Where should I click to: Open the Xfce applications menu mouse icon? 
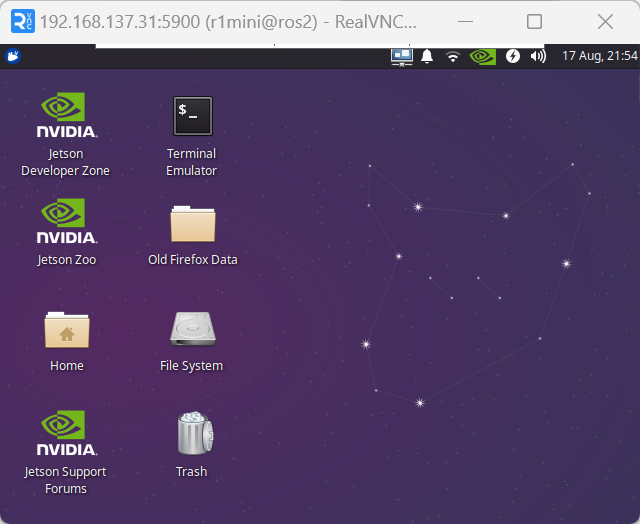[13, 56]
